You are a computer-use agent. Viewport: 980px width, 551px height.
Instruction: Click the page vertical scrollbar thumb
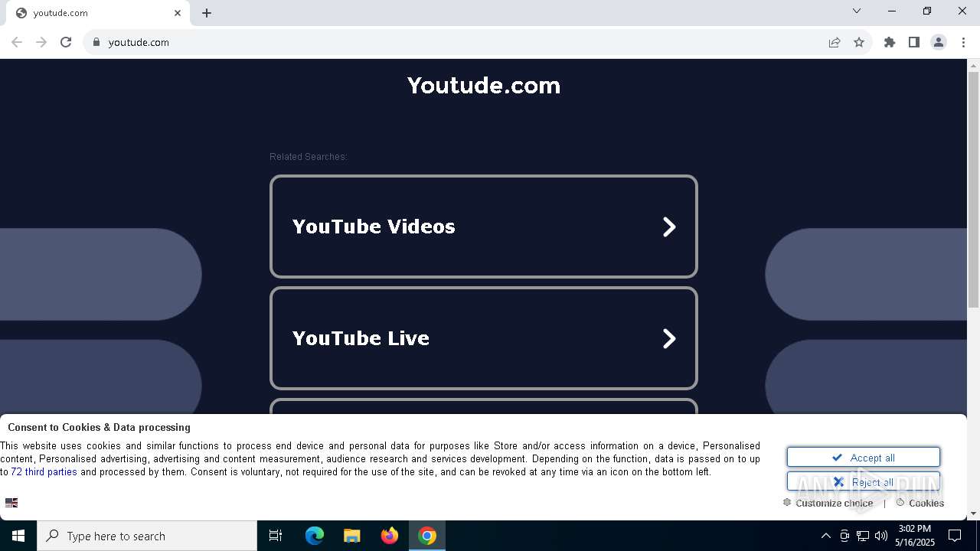tap(973, 190)
